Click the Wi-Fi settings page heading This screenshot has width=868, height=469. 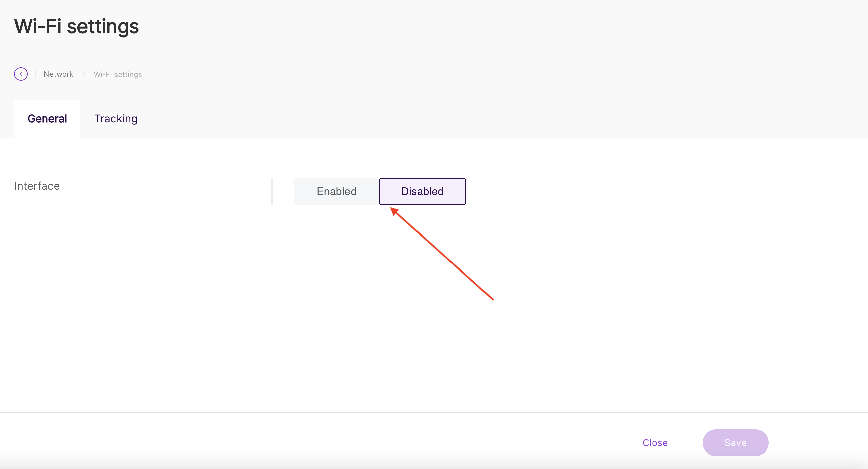click(x=76, y=26)
